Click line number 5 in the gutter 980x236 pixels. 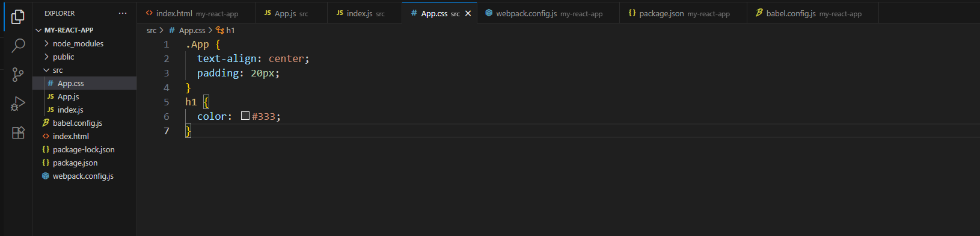[167, 102]
